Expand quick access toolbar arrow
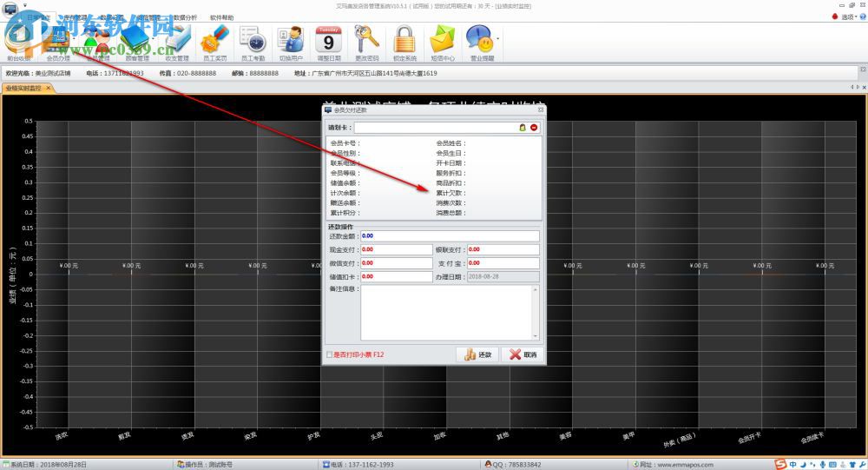868x470 pixels. 25,6
